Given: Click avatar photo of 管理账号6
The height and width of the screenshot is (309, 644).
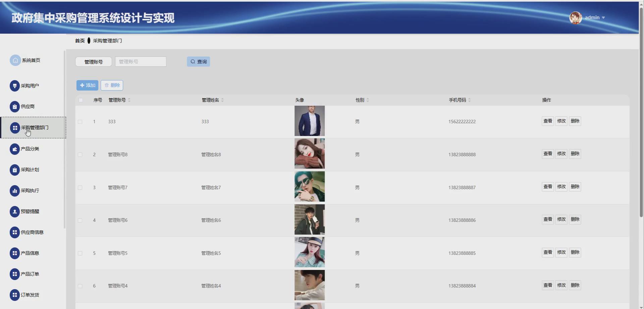Looking at the screenshot, I should pos(310,219).
